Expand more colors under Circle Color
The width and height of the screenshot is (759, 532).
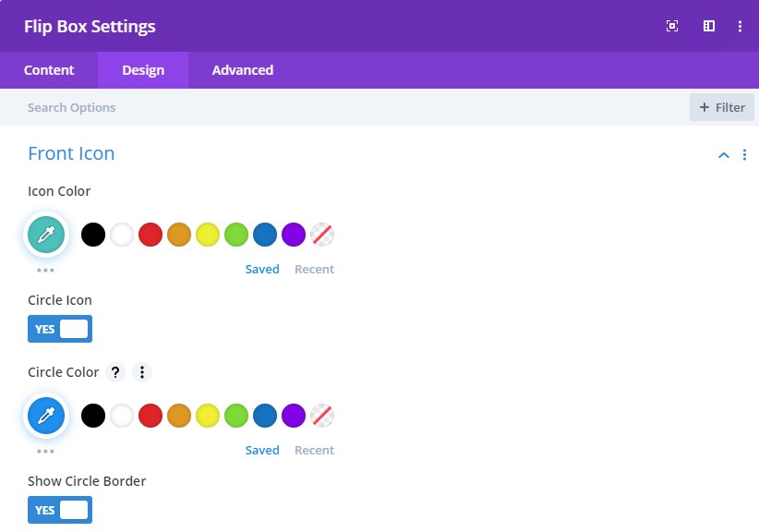click(x=45, y=452)
